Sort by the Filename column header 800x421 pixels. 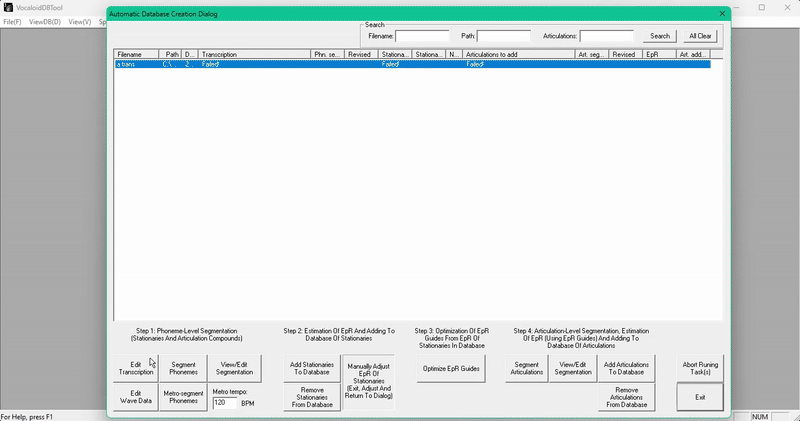136,54
